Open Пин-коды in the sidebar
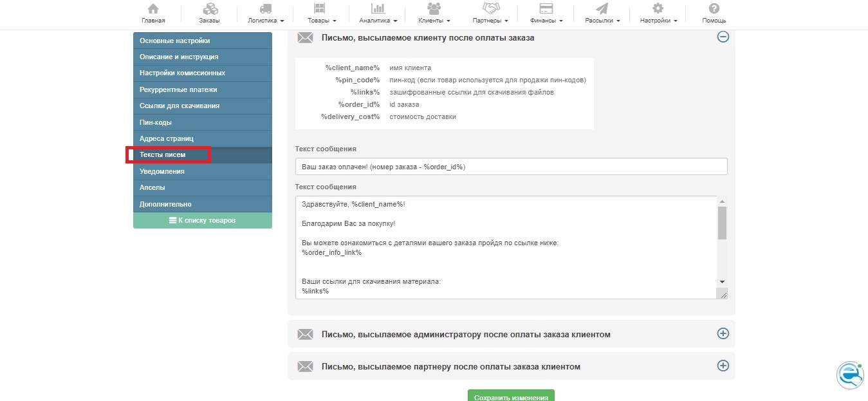868x401 pixels. point(156,122)
